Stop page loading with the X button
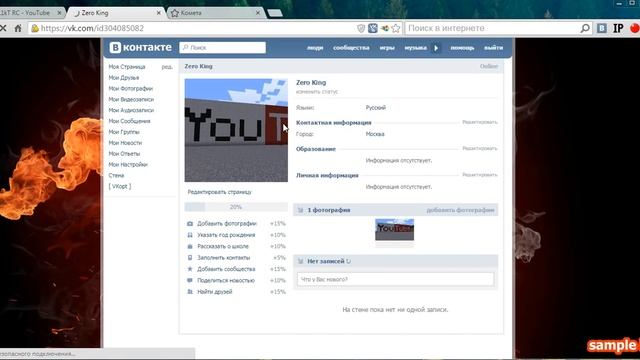This screenshot has height=360, width=640. click(3, 28)
